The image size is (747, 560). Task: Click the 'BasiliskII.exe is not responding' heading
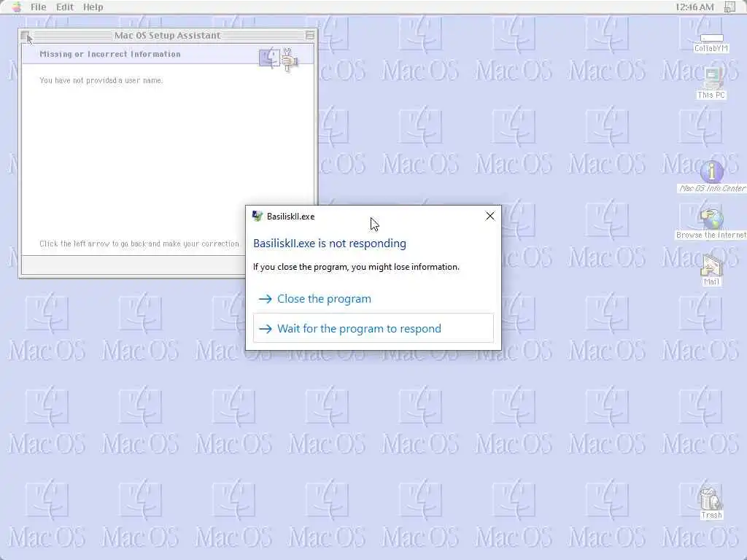330,244
